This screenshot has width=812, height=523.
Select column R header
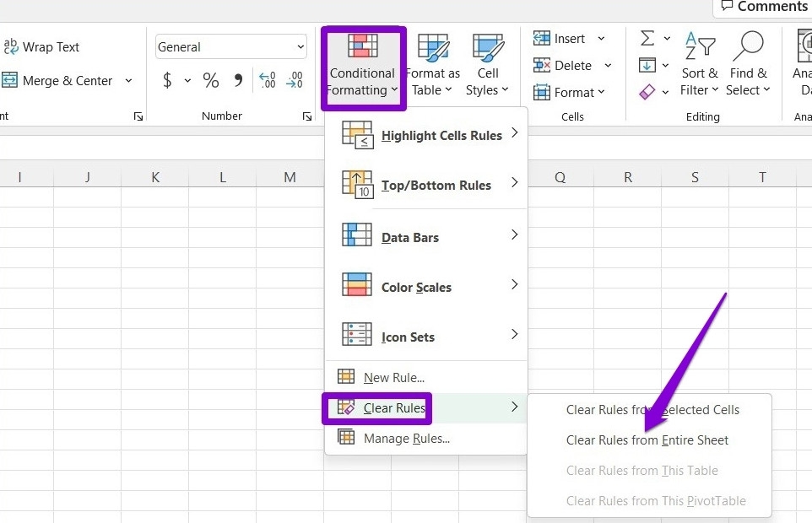coord(628,177)
